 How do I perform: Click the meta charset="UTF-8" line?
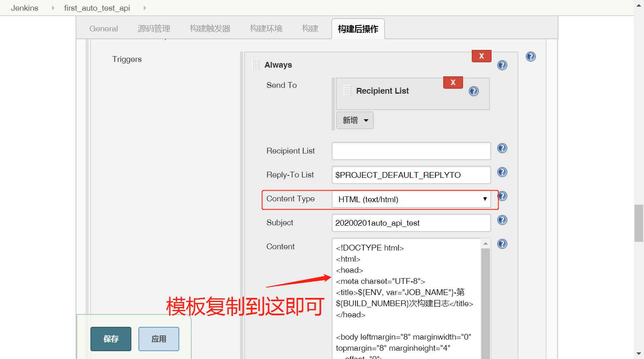coord(380,281)
